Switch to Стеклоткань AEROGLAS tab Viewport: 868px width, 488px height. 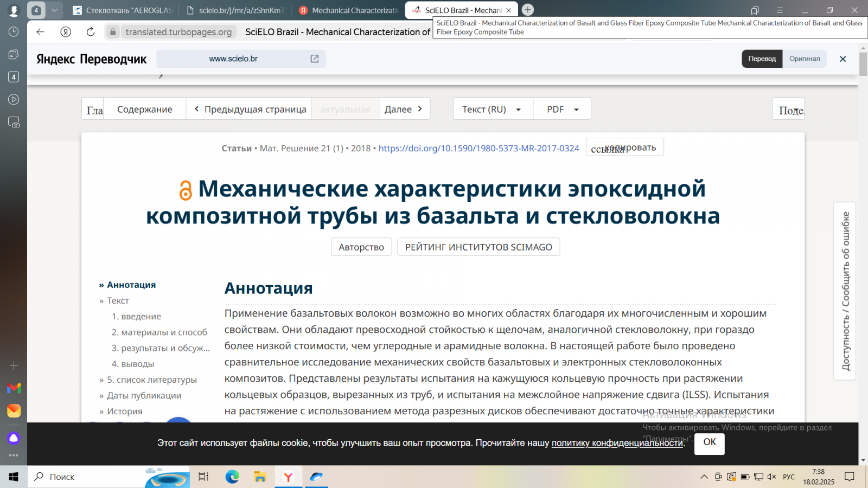pyautogui.click(x=123, y=10)
